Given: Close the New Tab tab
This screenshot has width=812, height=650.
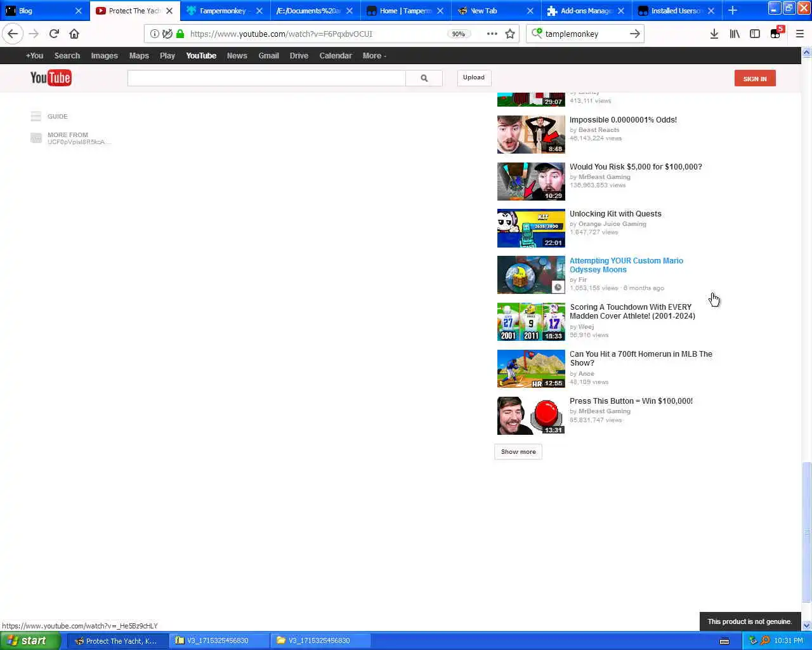Looking at the screenshot, I should (x=530, y=11).
